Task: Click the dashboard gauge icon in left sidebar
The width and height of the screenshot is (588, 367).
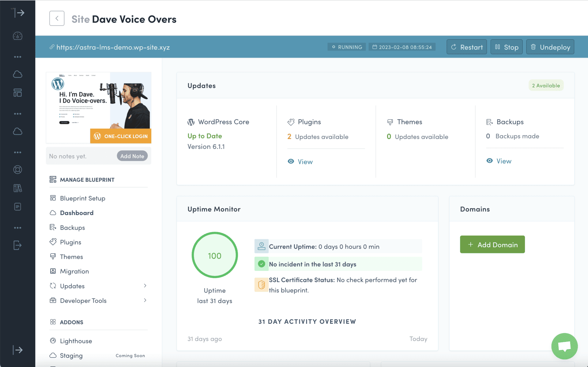Action: [17, 36]
